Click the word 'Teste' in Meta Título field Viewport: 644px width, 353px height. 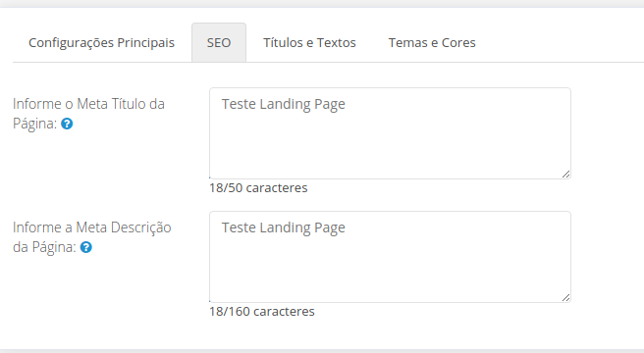pos(239,104)
